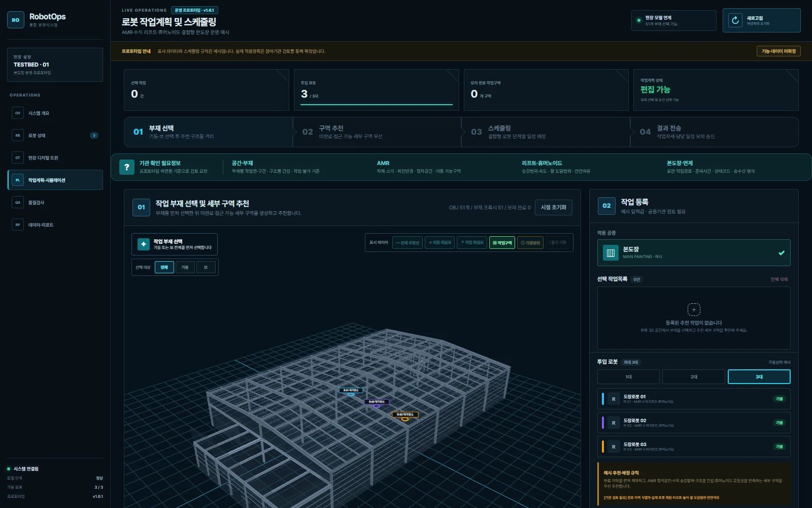Click the green 현장 모델 연계 status dot

coord(639,20)
